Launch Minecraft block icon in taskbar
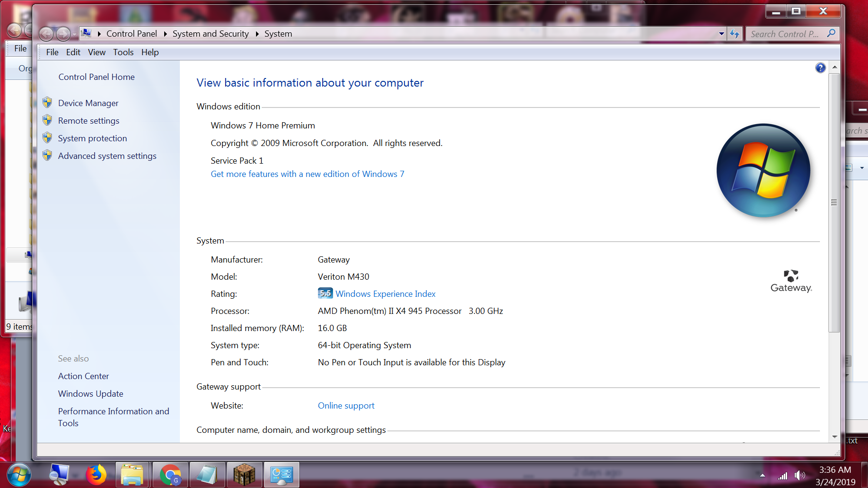This screenshot has width=868, height=488. [244, 475]
